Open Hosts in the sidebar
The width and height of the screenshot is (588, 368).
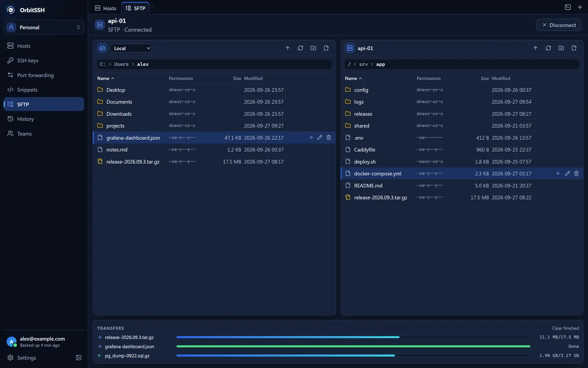pyautogui.click(x=44, y=46)
